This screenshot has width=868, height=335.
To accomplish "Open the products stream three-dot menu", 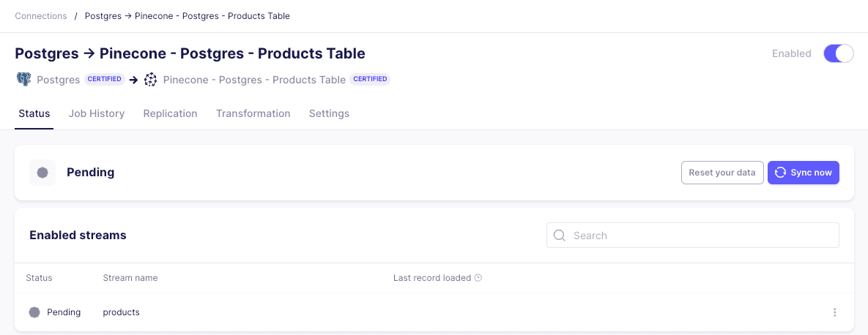I will click(834, 312).
